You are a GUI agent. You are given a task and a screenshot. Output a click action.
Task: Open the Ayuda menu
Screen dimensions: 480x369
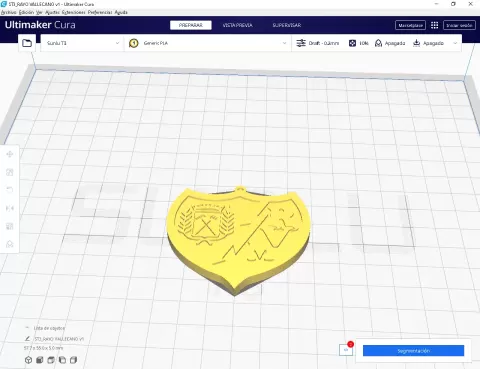[121, 12]
